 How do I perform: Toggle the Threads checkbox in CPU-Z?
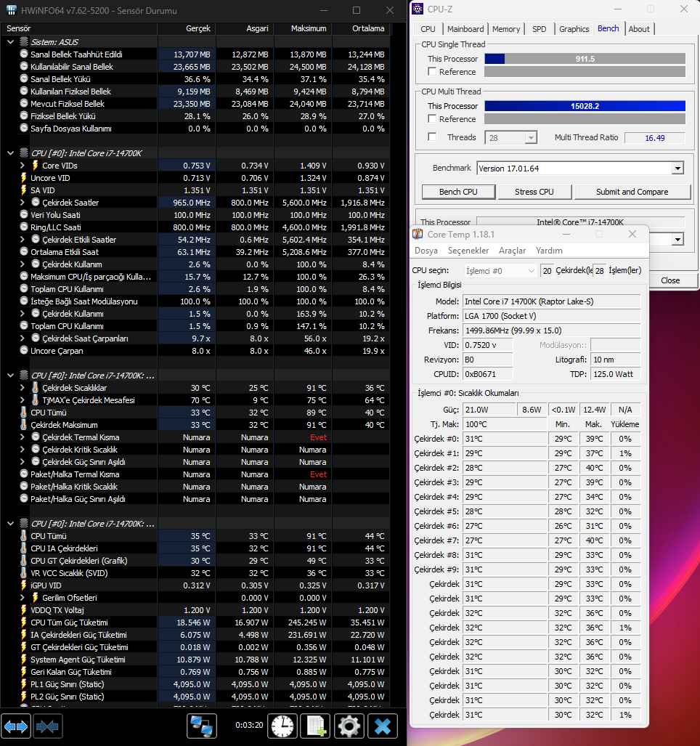click(x=432, y=137)
